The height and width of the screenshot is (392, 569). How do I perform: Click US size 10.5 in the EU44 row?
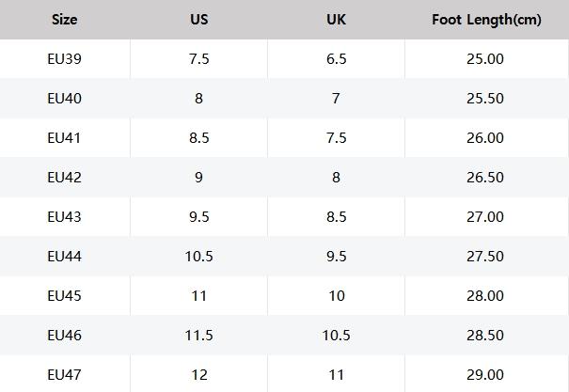click(198, 256)
